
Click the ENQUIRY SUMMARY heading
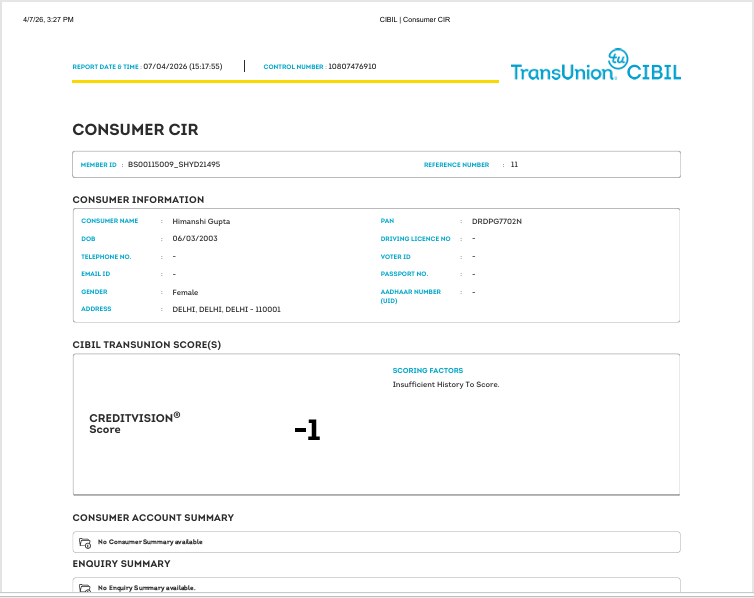click(x=122, y=564)
